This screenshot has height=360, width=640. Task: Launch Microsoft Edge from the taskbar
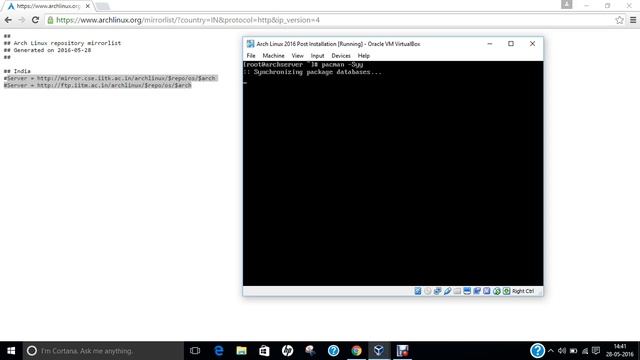tap(219, 351)
